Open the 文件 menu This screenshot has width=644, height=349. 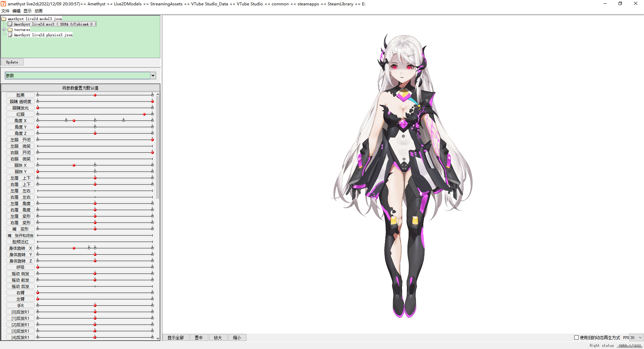click(x=5, y=11)
